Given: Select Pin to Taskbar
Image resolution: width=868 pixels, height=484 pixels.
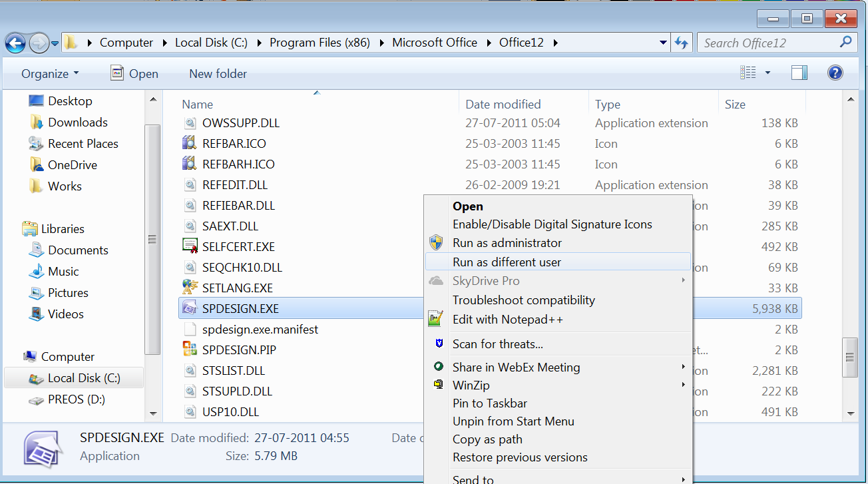Looking at the screenshot, I should click(x=490, y=403).
